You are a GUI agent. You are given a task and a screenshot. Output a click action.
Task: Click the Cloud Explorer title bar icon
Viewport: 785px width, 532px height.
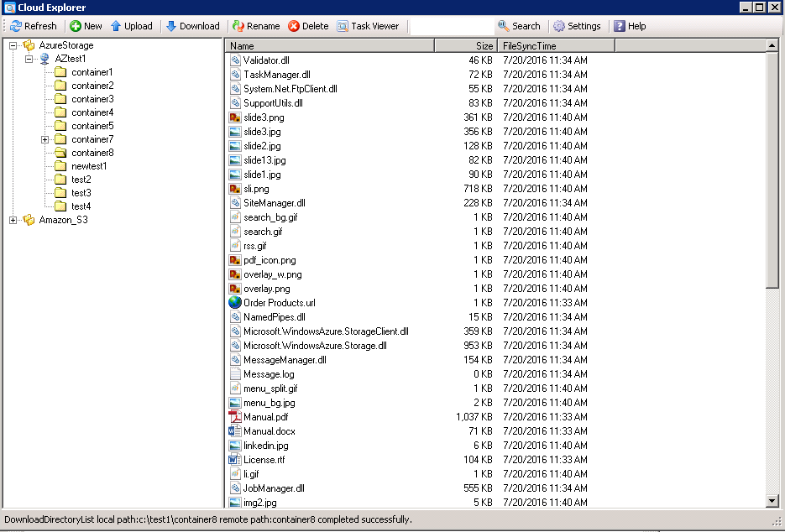click(9, 8)
